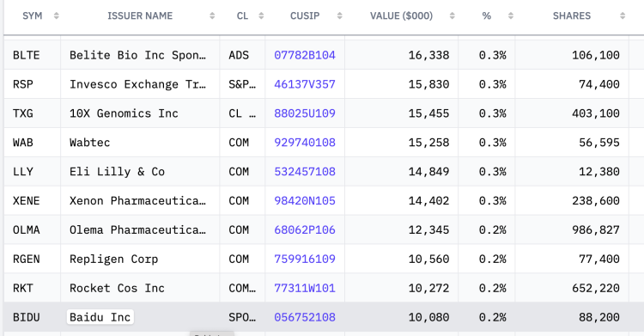This screenshot has height=336, width=644.
Task: Open CUSIP link 68062P106
Action: coord(305,230)
